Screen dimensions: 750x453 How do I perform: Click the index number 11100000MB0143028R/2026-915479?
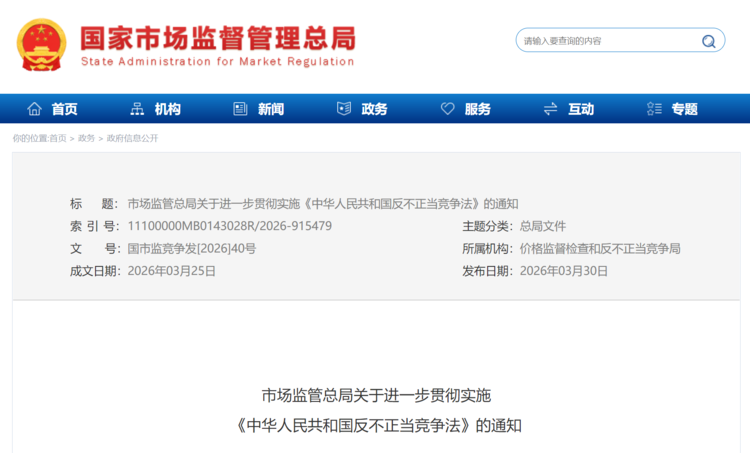[x=230, y=226]
